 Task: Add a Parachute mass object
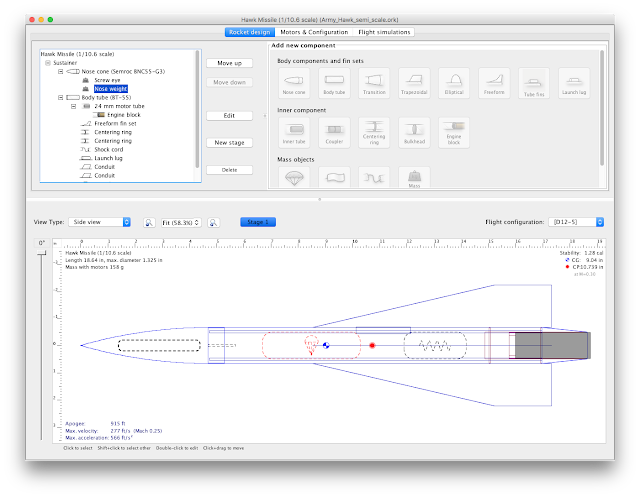[x=294, y=178]
